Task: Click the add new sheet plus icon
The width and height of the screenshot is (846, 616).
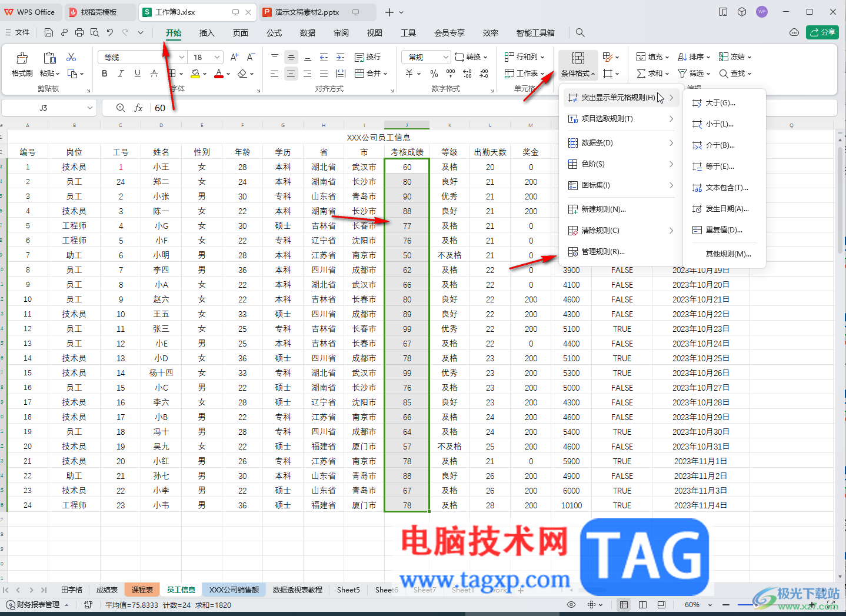Action: click(x=521, y=590)
